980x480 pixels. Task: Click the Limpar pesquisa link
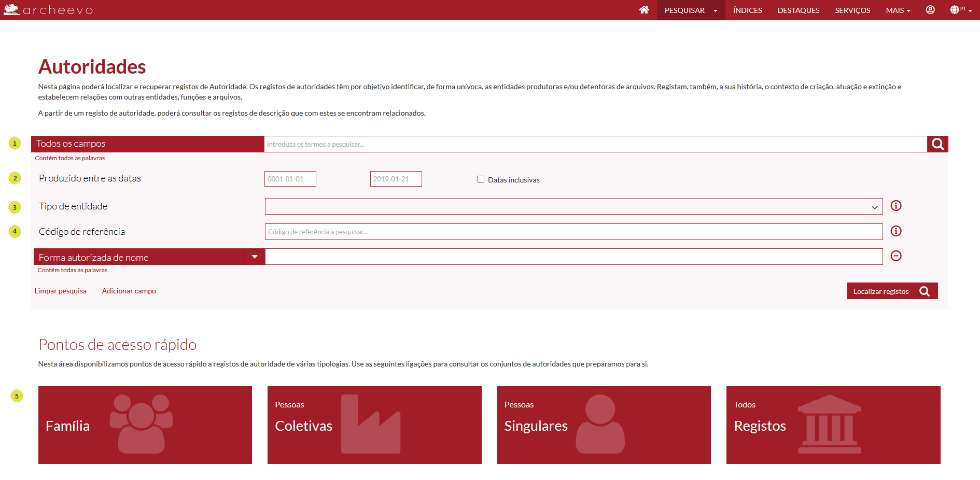61,291
